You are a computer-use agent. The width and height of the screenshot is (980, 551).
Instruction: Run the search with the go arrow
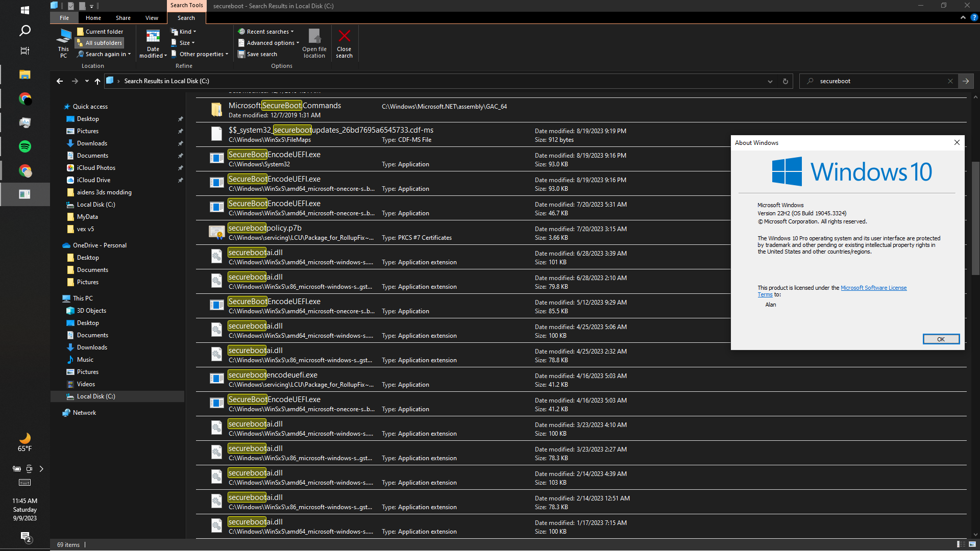[966, 81]
